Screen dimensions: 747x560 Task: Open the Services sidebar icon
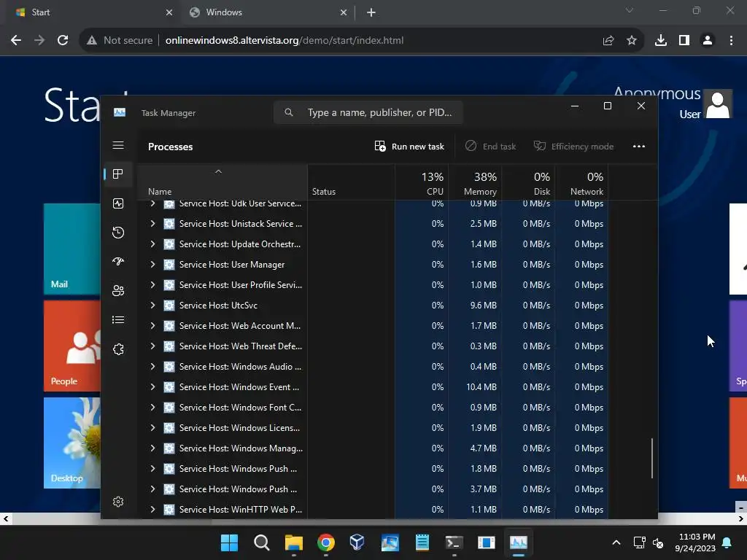[118, 349]
